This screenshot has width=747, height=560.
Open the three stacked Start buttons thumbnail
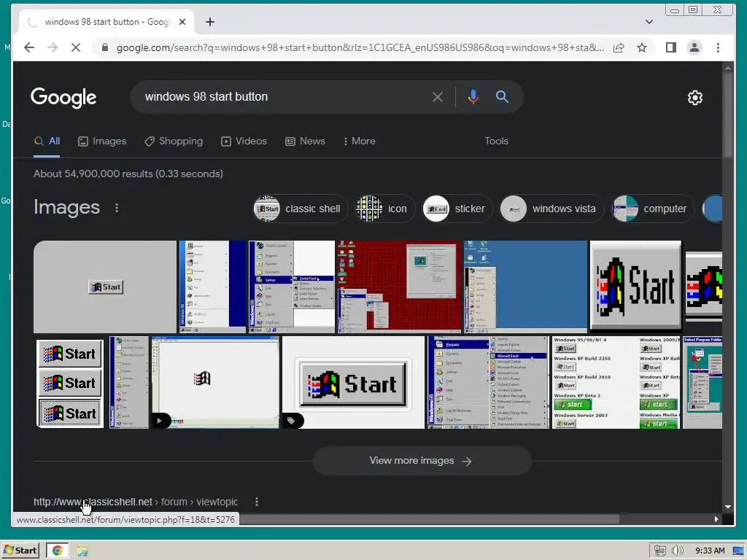(x=69, y=384)
